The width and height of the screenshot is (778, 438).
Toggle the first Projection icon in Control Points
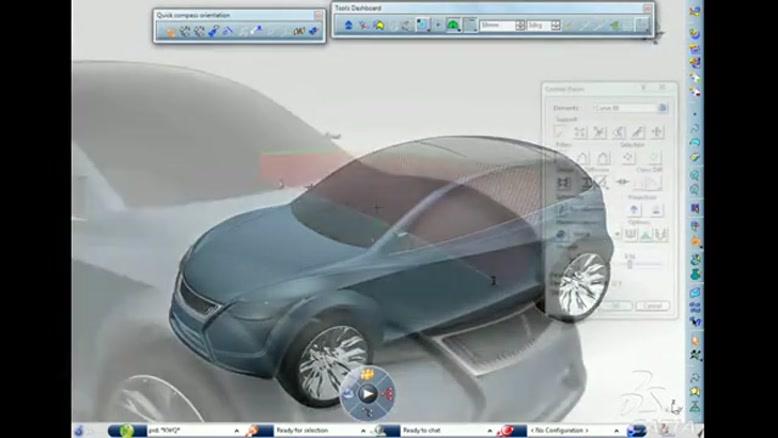(x=635, y=209)
